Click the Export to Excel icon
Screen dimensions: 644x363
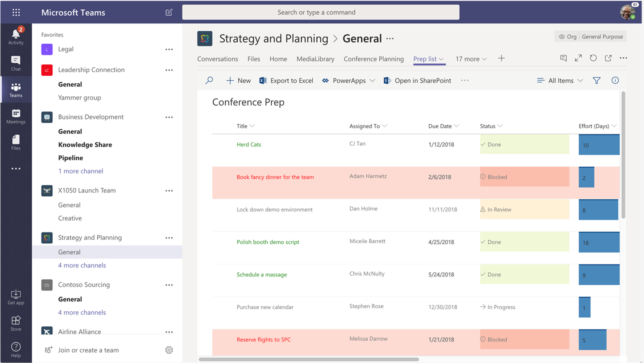coord(262,81)
